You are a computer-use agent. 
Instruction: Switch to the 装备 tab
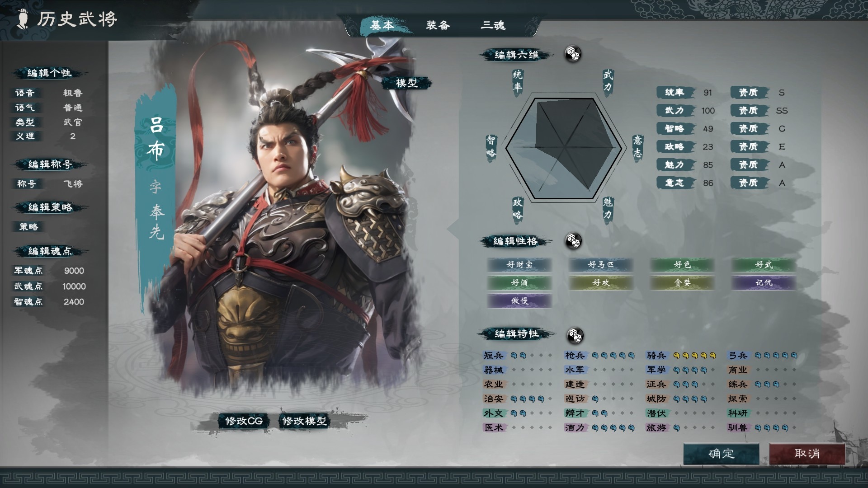438,25
